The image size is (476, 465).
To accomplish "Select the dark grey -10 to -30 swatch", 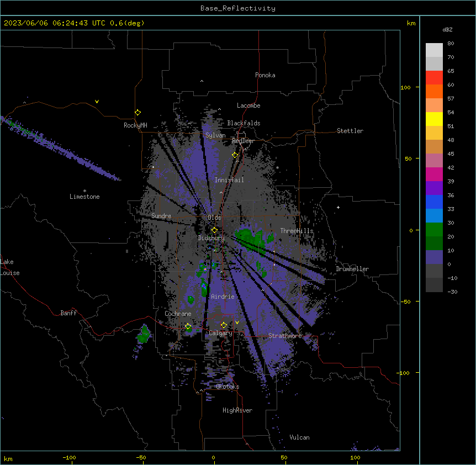I will pos(434,285).
